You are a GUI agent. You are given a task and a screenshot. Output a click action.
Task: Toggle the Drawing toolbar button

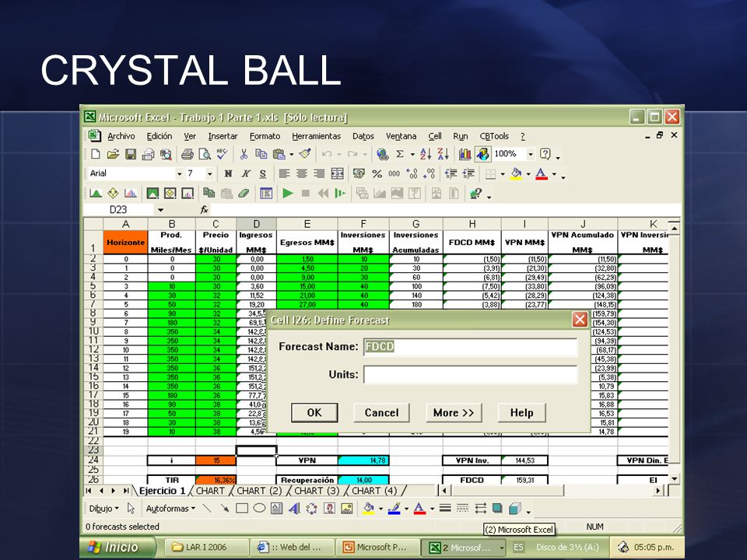tap(482, 154)
